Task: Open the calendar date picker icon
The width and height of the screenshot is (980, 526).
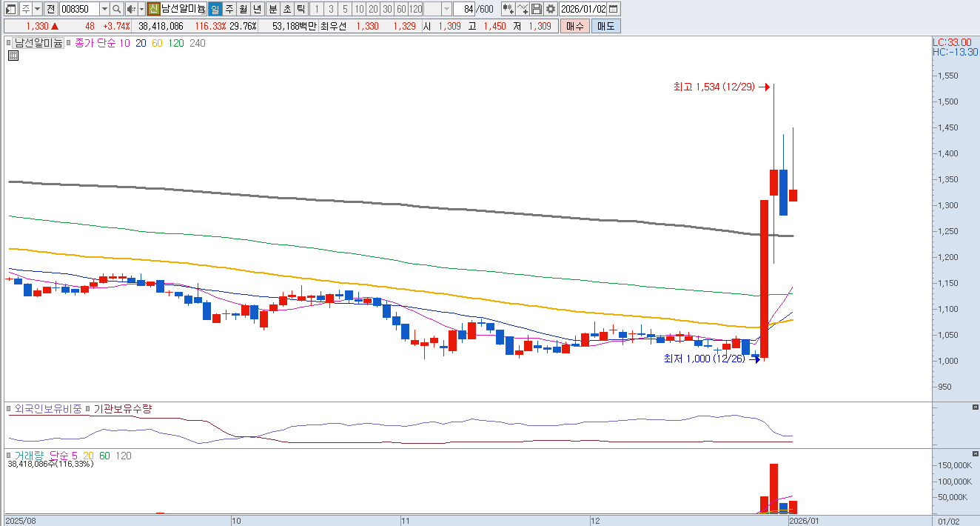Action: click(614, 9)
